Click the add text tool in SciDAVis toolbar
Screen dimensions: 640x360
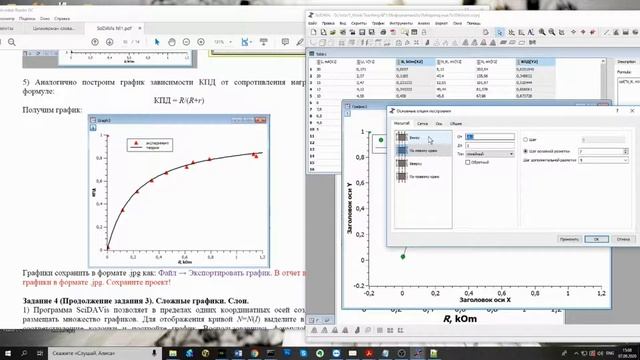pyautogui.click(x=531, y=32)
